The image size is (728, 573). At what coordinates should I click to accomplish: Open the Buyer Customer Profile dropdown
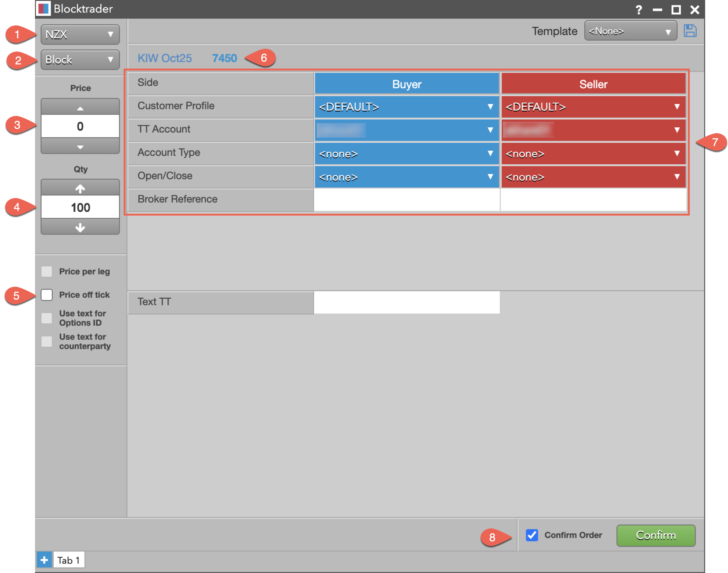coord(407,107)
